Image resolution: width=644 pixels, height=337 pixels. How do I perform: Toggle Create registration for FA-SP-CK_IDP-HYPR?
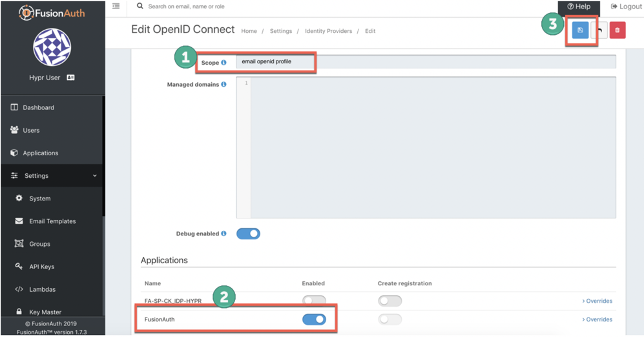point(390,301)
